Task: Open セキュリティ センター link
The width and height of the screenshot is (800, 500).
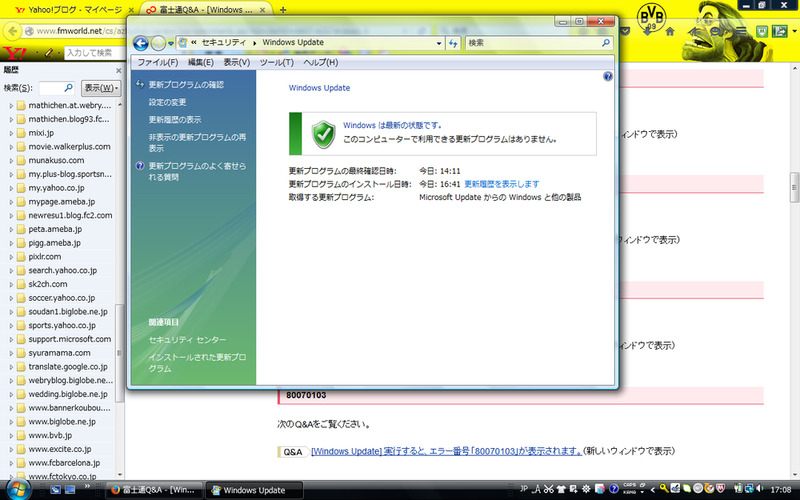Action: pyautogui.click(x=187, y=340)
